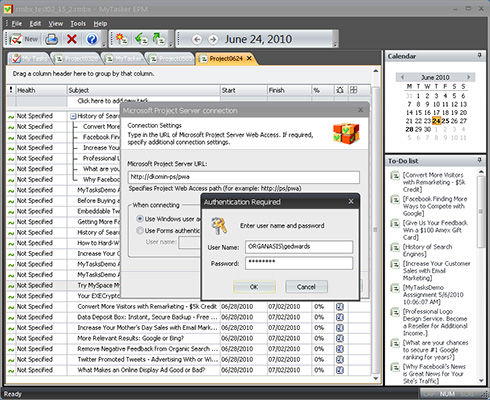Screen dimensions: 490x400
Task: Click the task grid's scroll-up arrow
Action: pos(376,71)
